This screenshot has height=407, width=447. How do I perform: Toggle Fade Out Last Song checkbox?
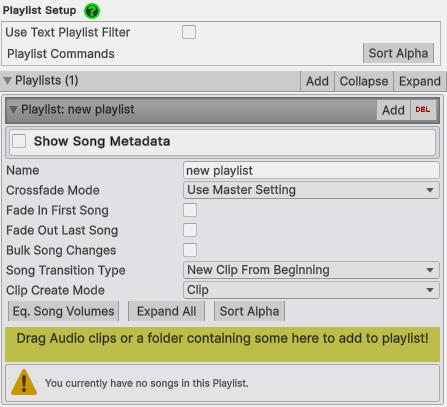point(190,230)
